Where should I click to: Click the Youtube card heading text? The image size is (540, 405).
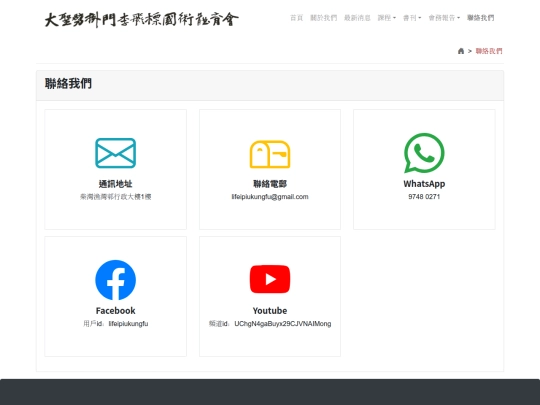click(x=270, y=311)
